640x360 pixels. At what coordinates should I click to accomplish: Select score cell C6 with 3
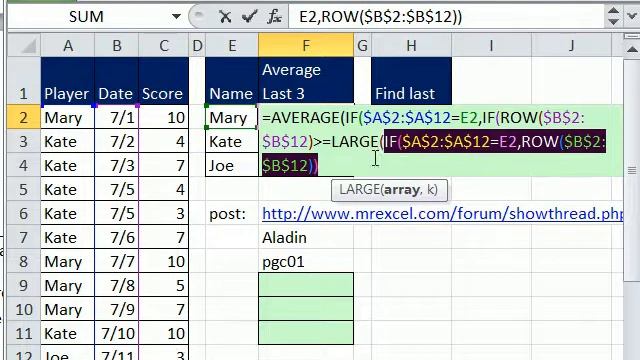tap(164, 213)
